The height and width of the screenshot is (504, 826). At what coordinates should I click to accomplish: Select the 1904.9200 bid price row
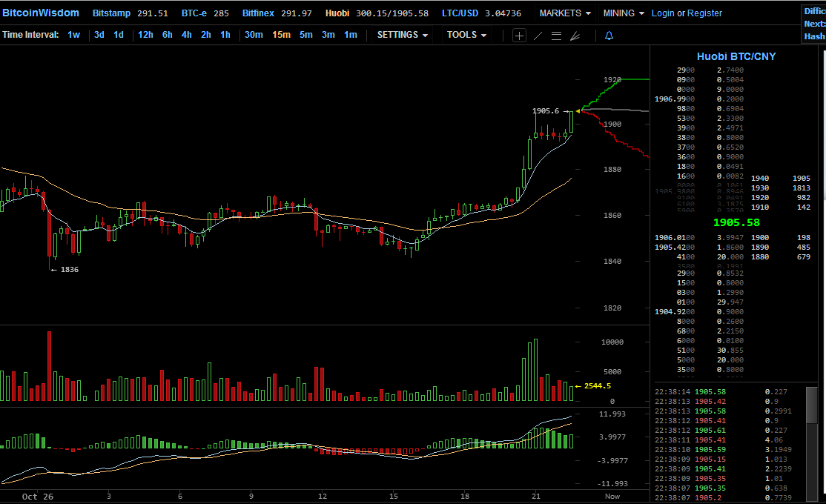click(699, 312)
